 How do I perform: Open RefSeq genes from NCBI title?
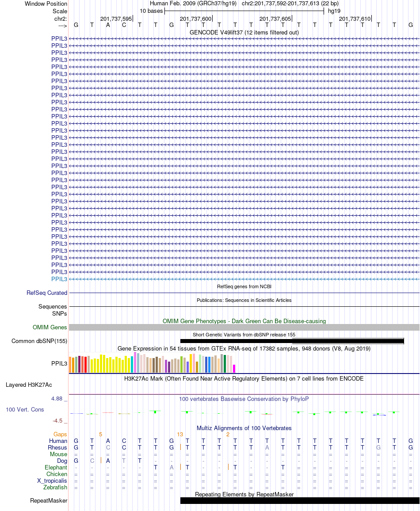pos(244,286)
